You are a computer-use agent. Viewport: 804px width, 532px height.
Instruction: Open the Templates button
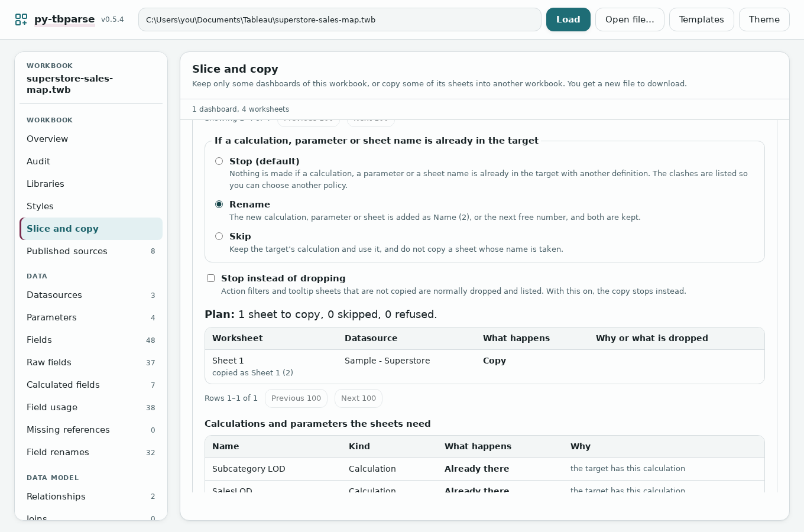701,20
